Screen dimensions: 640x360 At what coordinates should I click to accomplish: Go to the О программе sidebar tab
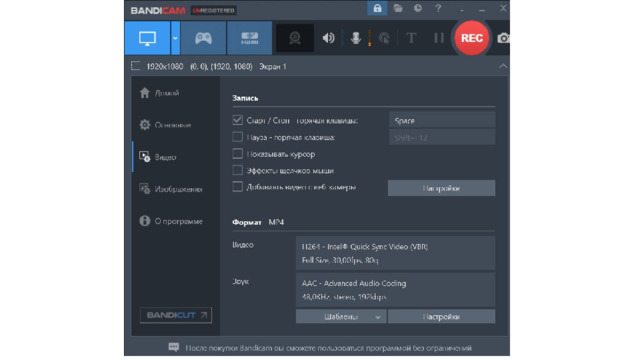click(x=171, y=221)
